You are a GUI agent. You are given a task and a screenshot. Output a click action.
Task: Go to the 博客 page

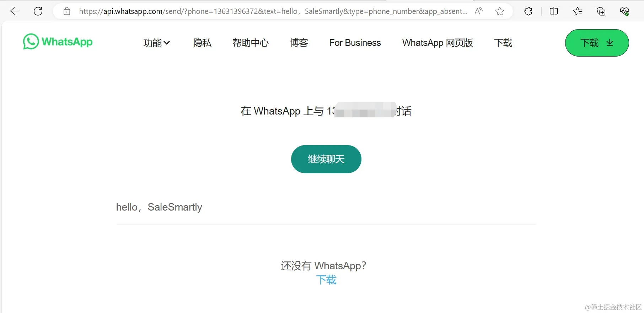click(299, 43)
